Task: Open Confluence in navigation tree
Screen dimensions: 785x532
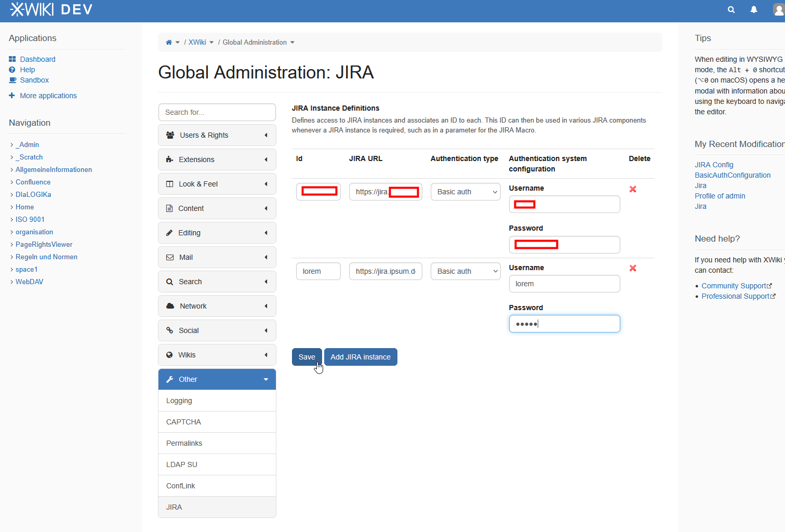Action: [33, 182]
